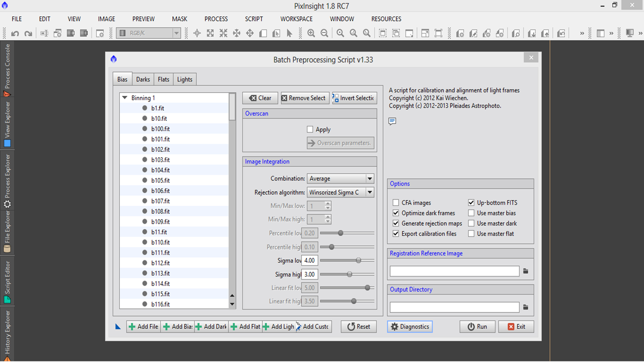Expand the middle toolbar overflow chevron
644x362 pixels.
611,33
